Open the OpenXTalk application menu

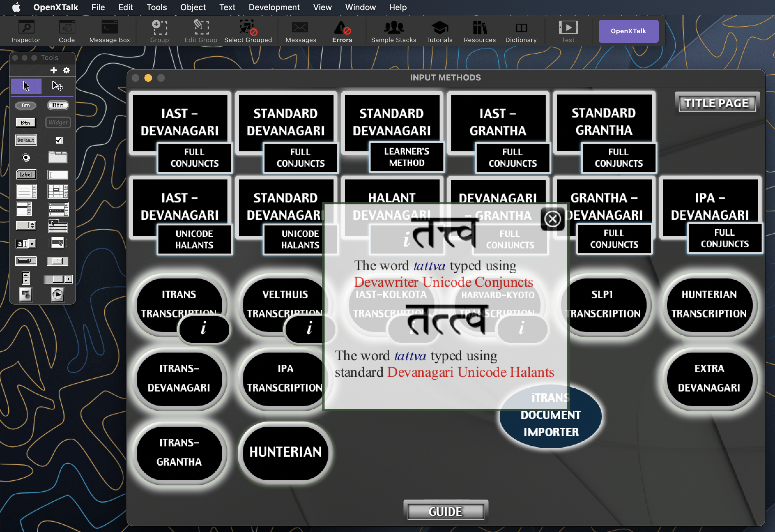pyautogui.click(x=56, y=7)
